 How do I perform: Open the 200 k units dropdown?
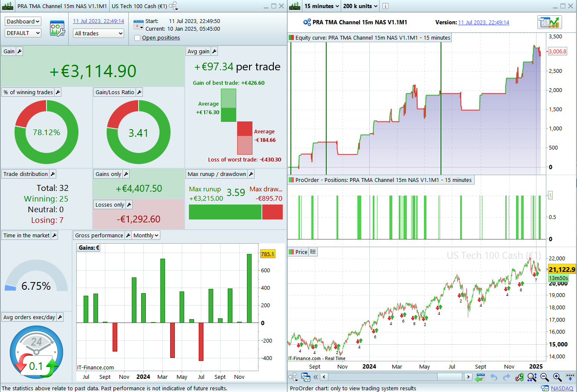360,6
